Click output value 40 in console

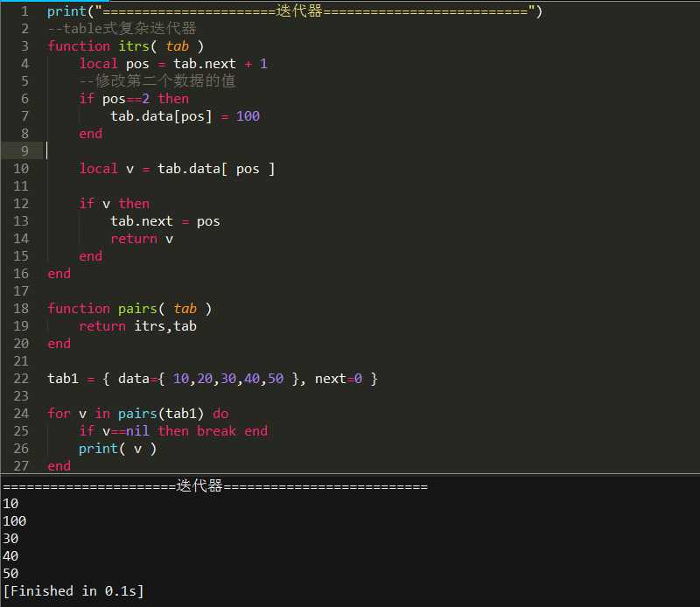(10, 556)
